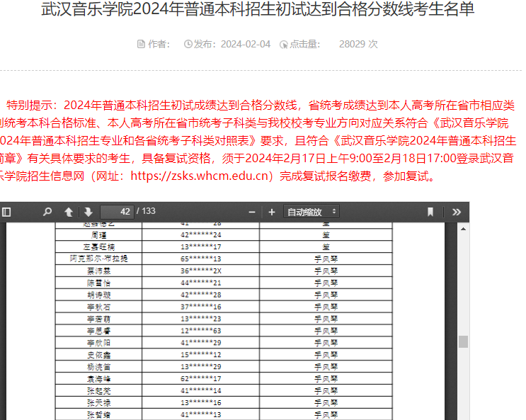
Task: Open the PDF find search tool
Action: click(x=47, y=212)
